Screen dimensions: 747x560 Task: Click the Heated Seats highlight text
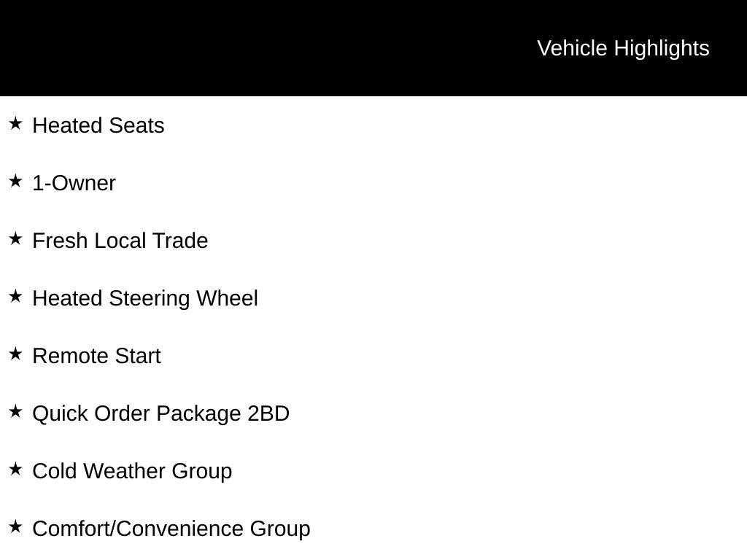click(98, 125)
